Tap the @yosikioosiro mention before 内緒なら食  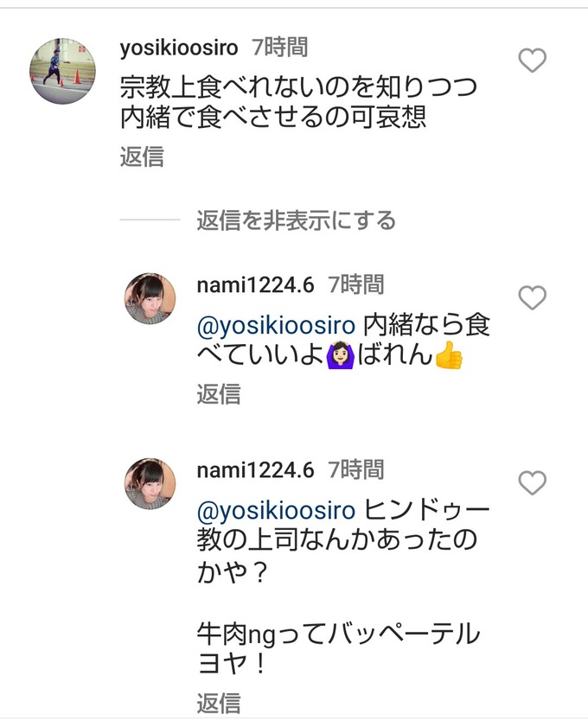click(x=276, y=326)
